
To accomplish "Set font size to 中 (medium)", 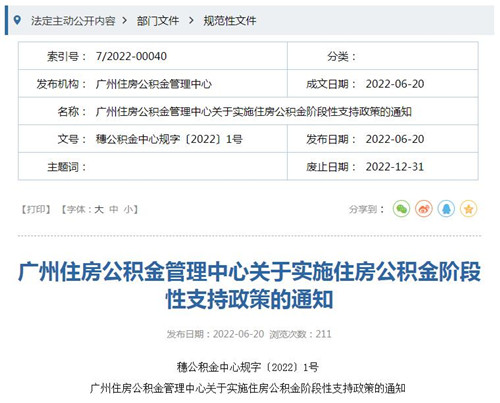I will click(x=114, y=209).
